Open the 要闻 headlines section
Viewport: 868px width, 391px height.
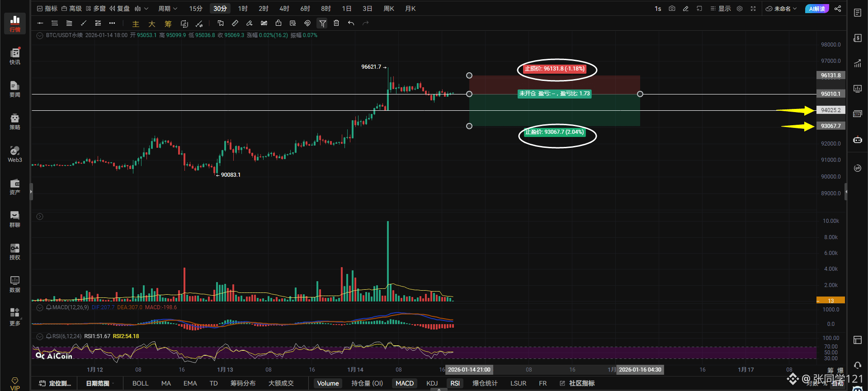(15, 89)
